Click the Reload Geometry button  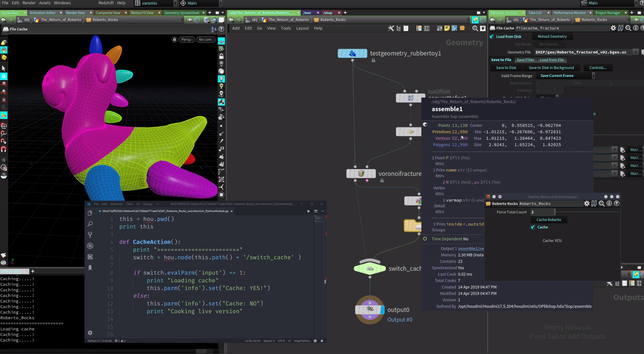tap(552, 36)
